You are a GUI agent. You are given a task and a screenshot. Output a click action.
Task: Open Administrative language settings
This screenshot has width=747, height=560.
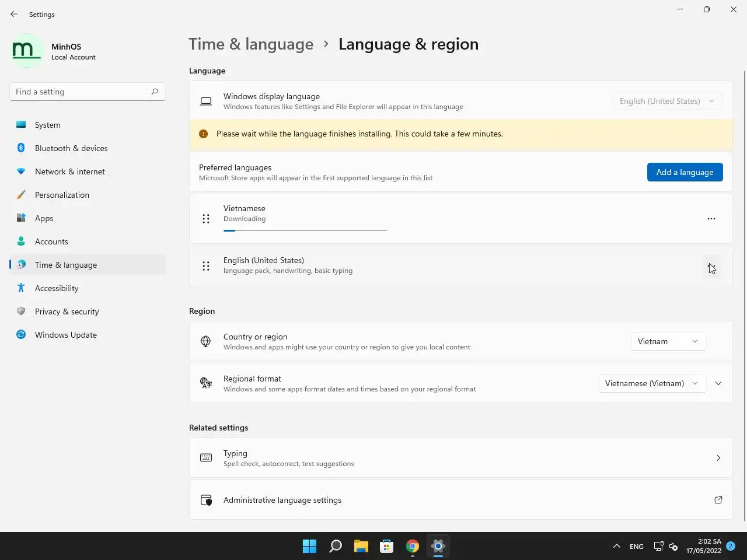(460, 500)
